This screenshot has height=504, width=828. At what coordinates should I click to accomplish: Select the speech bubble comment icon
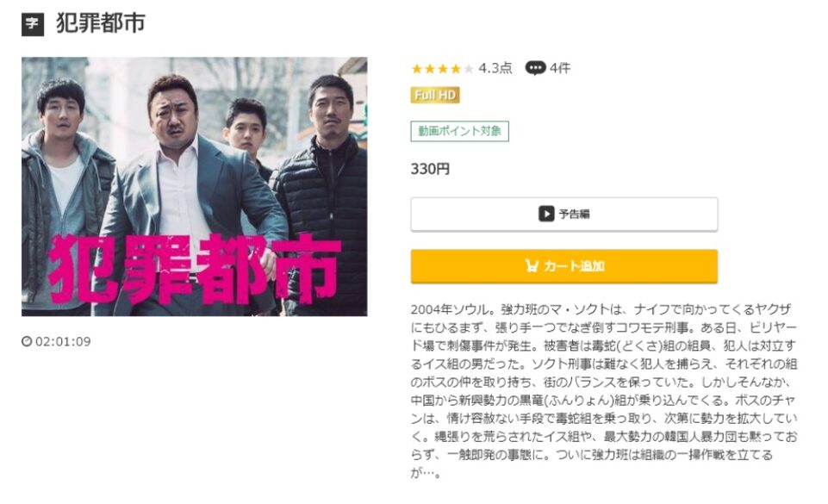point(536,67)
